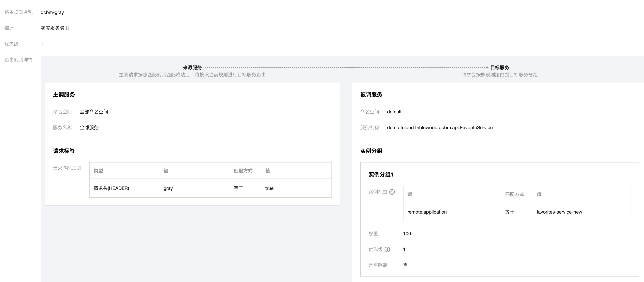Click true value cell

coord(270,188)
